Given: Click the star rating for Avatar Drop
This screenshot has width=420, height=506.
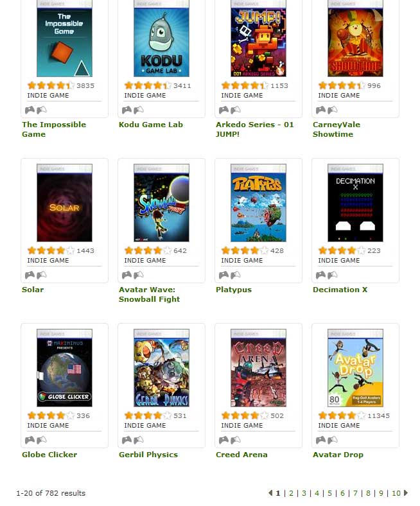Looking at the screenshot, I should pos(342,415).
